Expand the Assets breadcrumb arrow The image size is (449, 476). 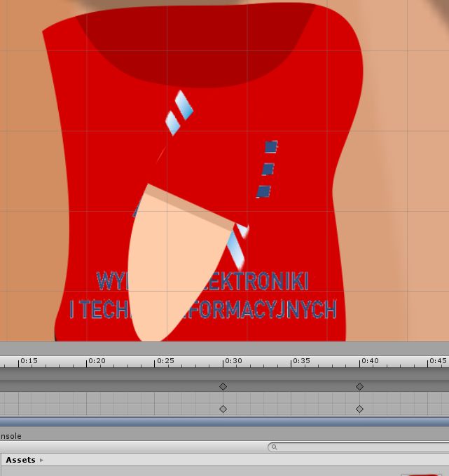[41, 460]
